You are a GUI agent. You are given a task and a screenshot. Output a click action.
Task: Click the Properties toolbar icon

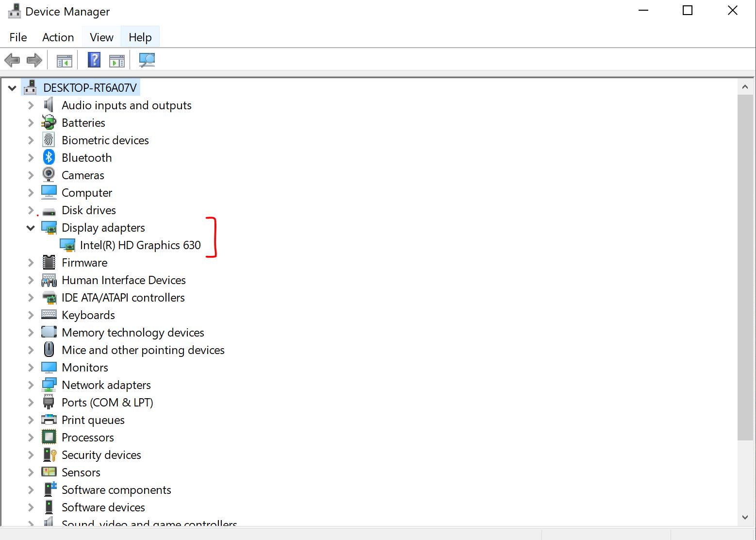116,60
